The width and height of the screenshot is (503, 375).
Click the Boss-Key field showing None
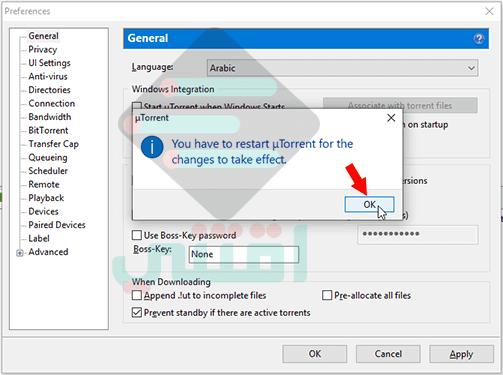point(244,254)
